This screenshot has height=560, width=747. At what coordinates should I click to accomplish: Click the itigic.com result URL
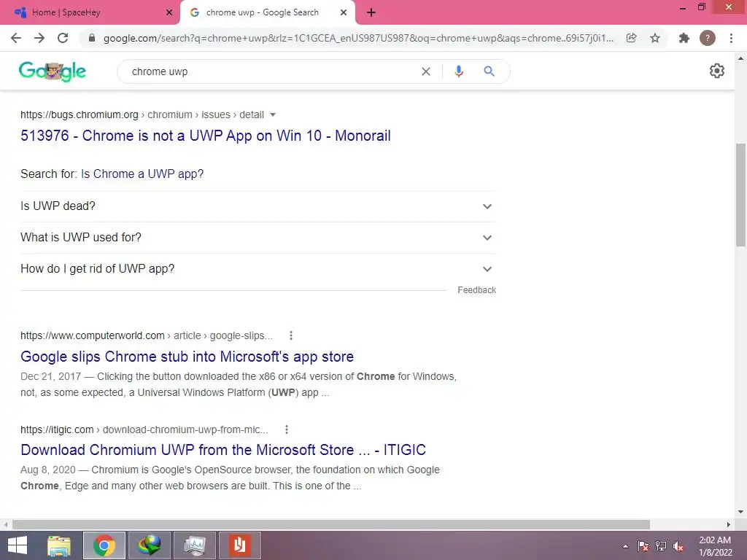coord(144,429)
